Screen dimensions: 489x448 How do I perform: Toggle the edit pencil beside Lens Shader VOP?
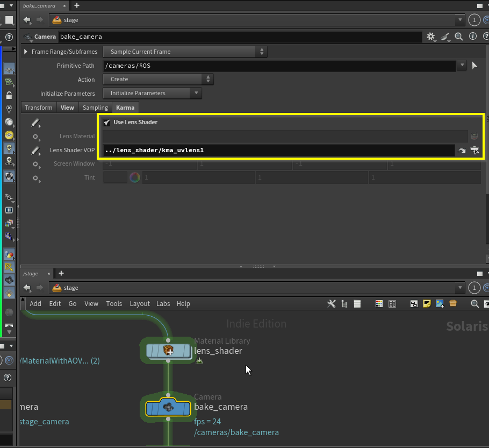point(35,151)
